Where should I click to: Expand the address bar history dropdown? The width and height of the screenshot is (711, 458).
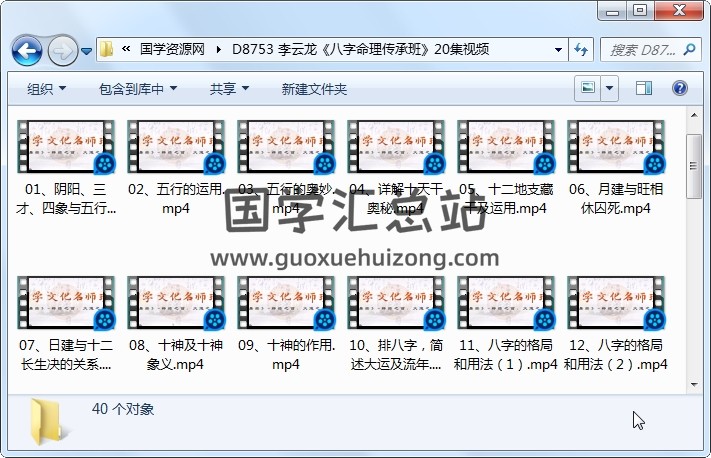point(559,49)
